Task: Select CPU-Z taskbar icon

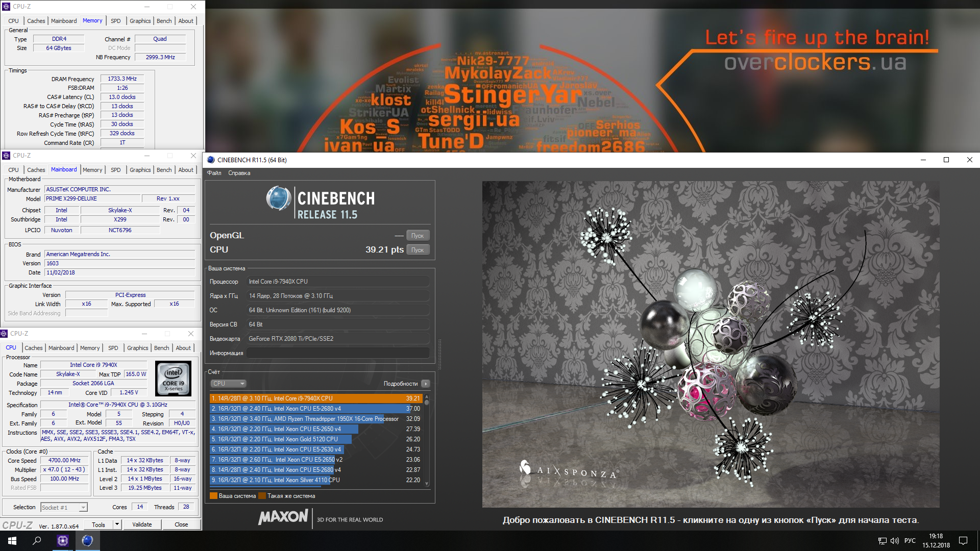Action: [63, 541]
